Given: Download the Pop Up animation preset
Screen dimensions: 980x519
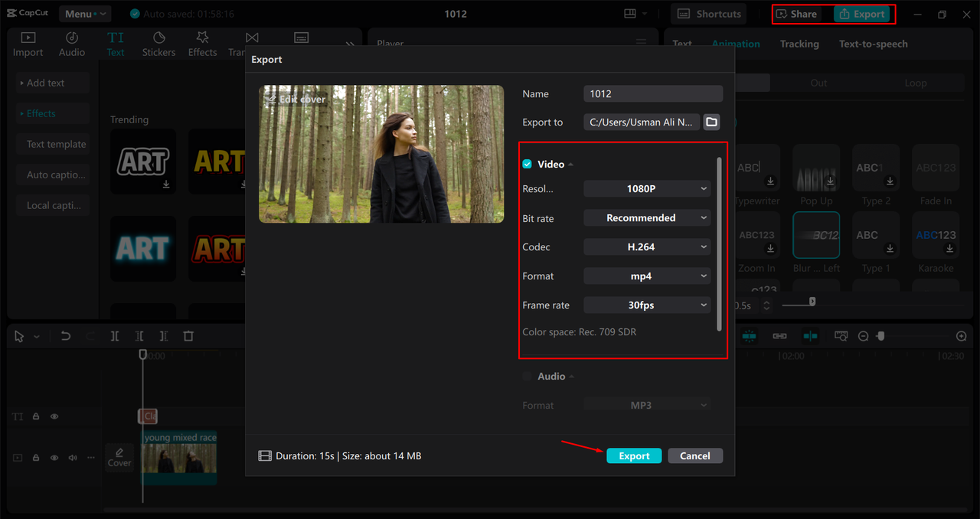Looking at the screenshot, I should click(x=831, y=181).
